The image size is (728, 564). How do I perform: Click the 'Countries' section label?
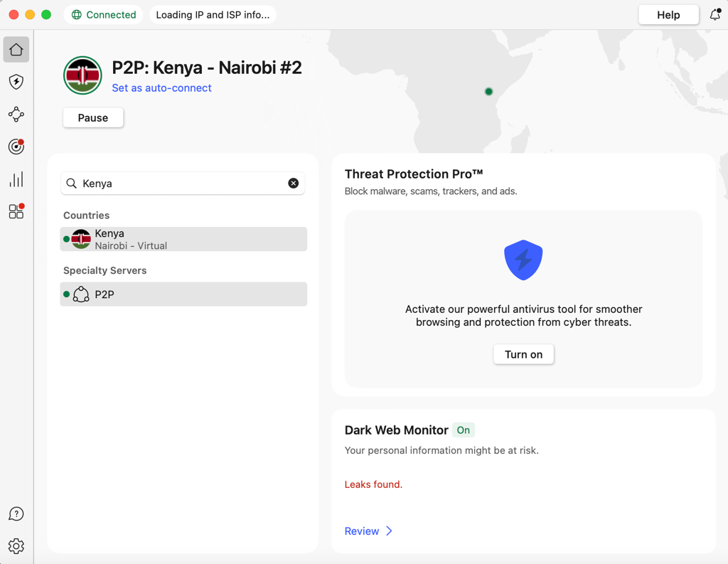[x=86, y=216]
